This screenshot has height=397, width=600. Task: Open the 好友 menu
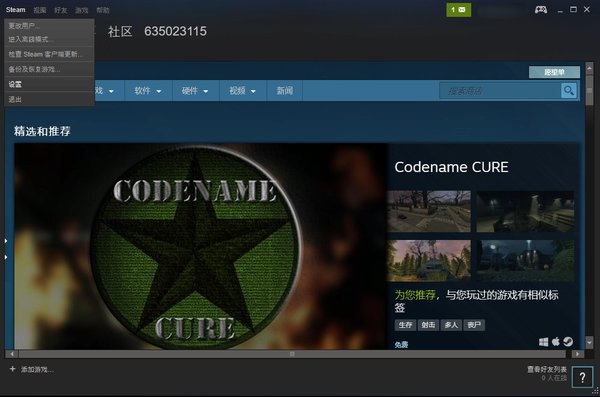coord(60,10)
